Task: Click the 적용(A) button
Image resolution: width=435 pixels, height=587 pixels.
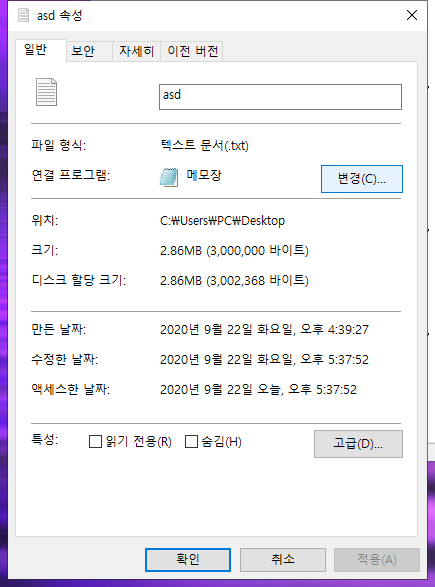Action: 377,560
